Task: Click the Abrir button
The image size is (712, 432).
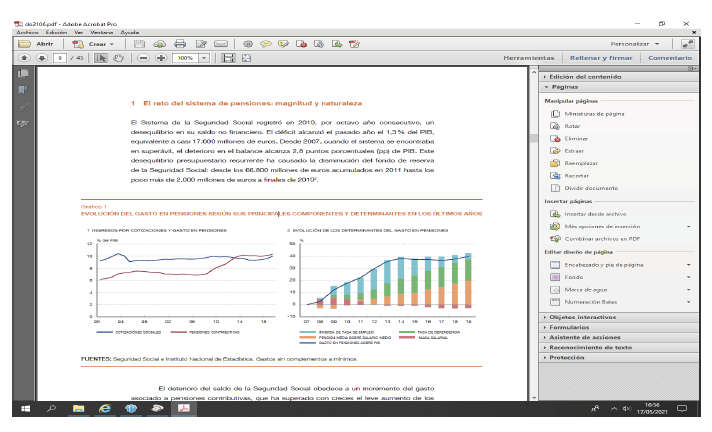Action: point(38,44)
